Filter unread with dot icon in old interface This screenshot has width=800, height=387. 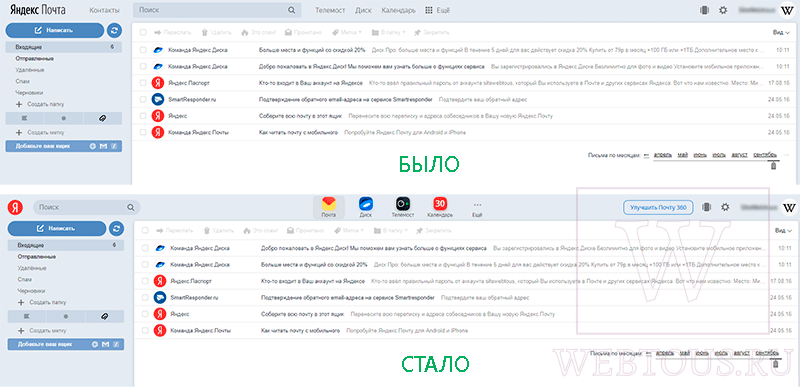pos(64,118)
